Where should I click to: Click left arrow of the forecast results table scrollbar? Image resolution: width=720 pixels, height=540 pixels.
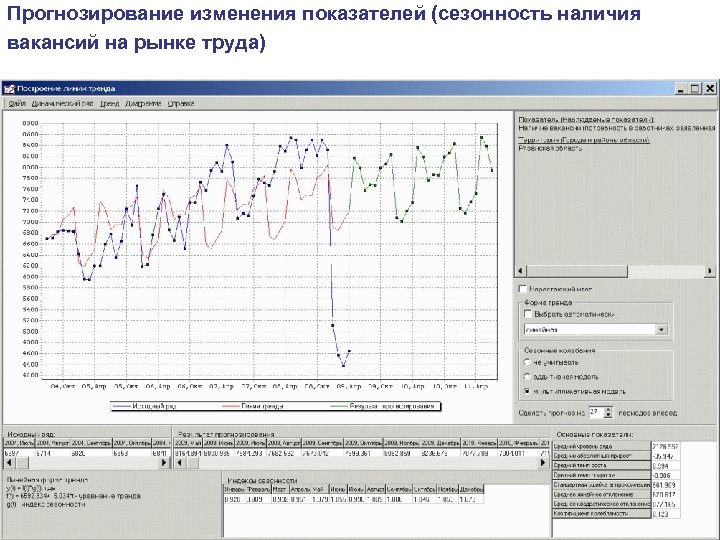click(x=180, y=463)
